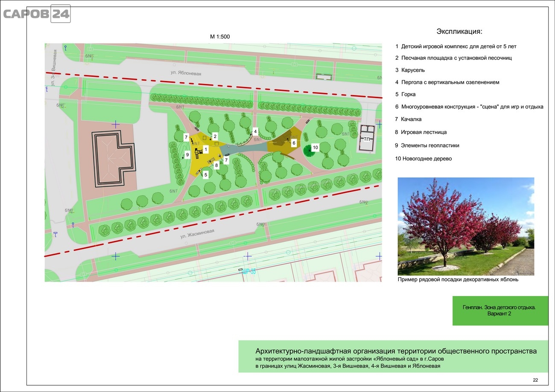Click legend entry 9 'Элементы геопластики'
This screenshot has height=392, width=555.
(427, 145)
